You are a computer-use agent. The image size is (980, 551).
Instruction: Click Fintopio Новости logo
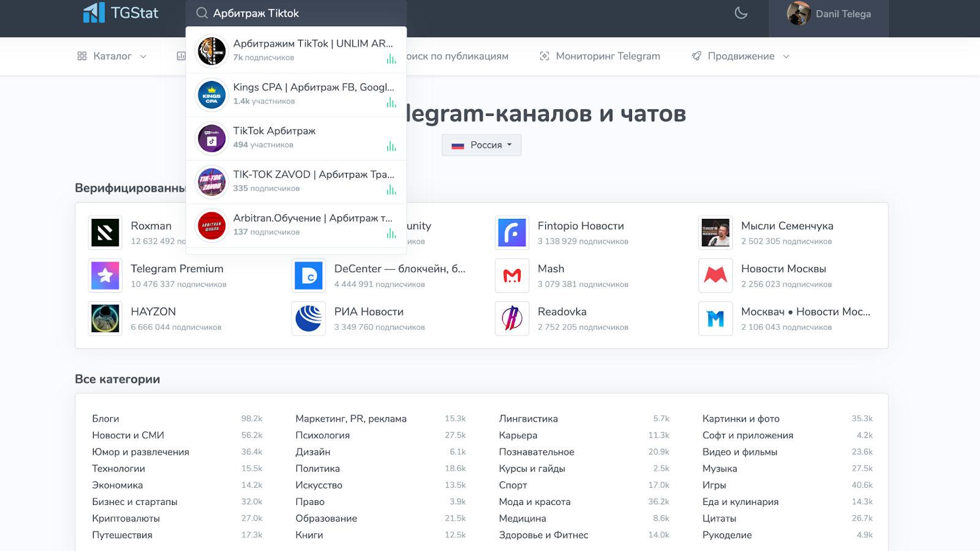512,233
